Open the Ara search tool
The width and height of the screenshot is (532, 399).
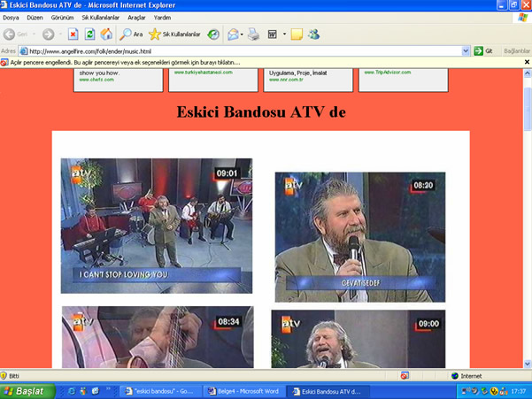[131, 35]
